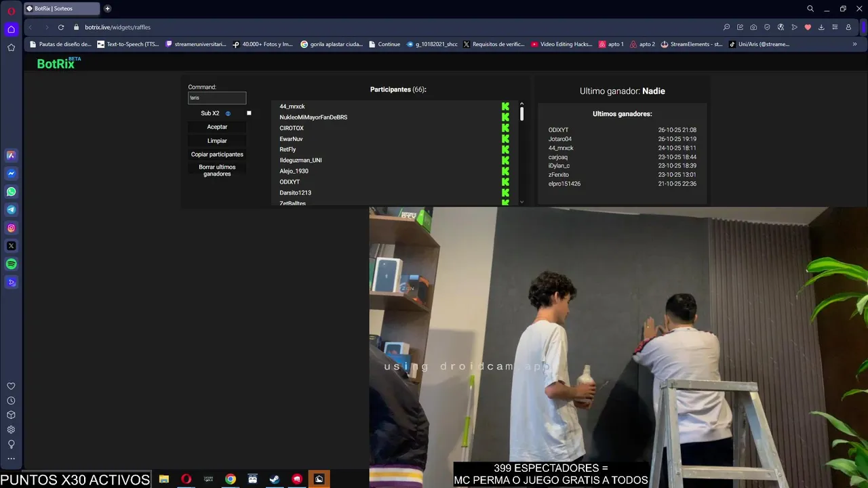This screenshot has width=868, height=488.
Task: Open Google Chrome from taskbar
Action: point(231,479)
